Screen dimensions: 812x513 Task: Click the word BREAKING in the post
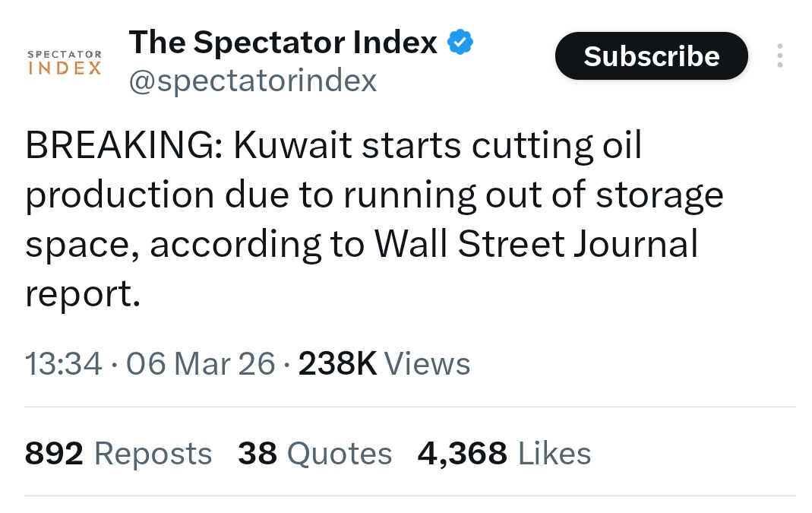[x=123, y=147]
